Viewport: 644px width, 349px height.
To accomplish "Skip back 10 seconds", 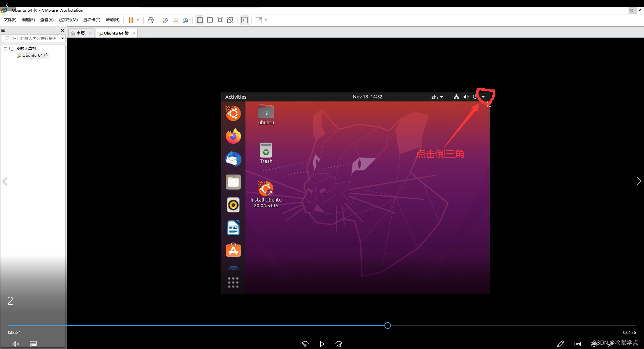I will pos(305,344).
